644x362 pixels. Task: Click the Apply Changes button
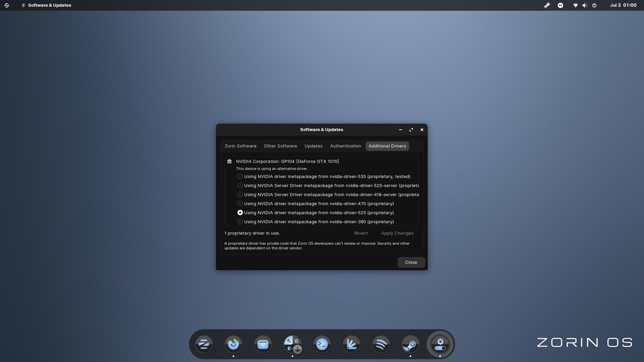pos(397,233)
